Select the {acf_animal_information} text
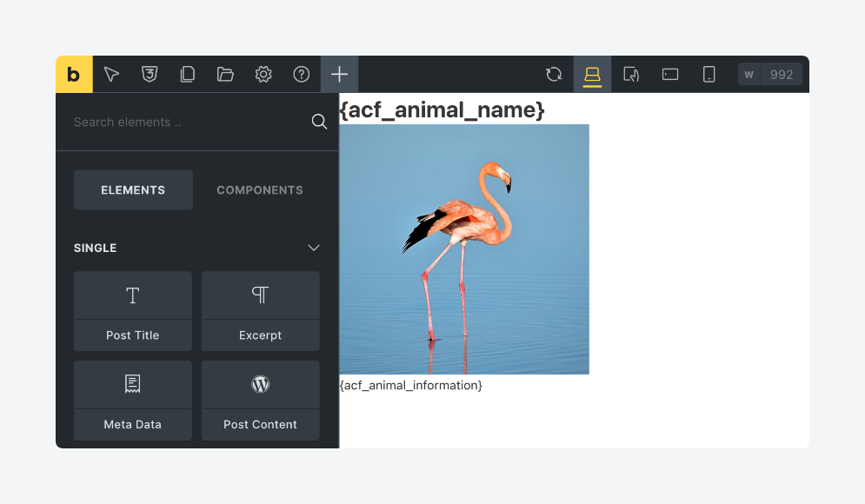Screen dimensions: 865x504 pyautogui.click(x=411, y=386)
